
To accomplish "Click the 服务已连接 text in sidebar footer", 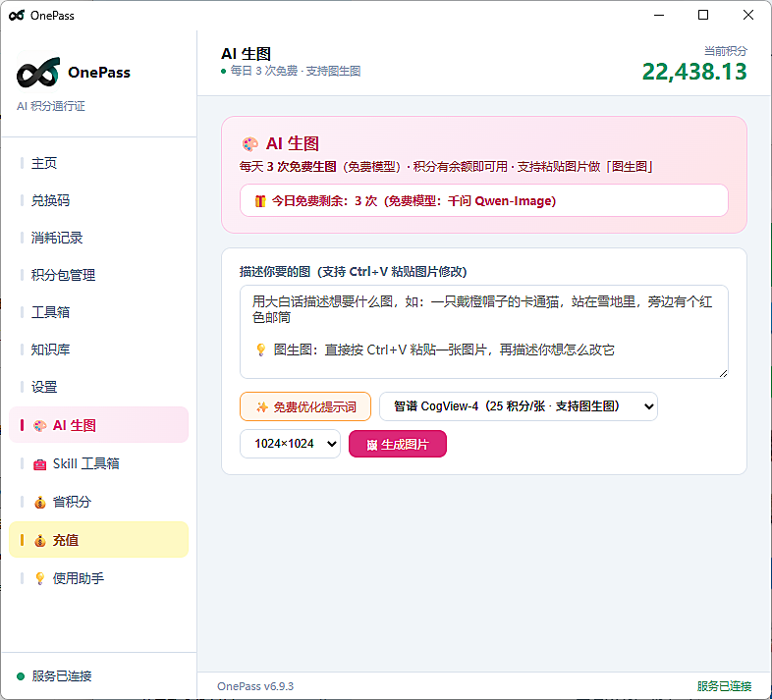I will coord(62,676).
